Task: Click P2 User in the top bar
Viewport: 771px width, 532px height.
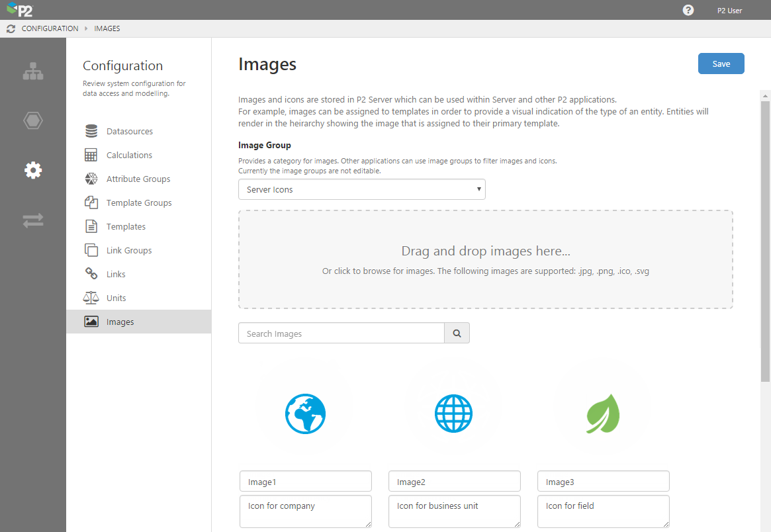Action: pyautogui.click(x=729, y=10)
